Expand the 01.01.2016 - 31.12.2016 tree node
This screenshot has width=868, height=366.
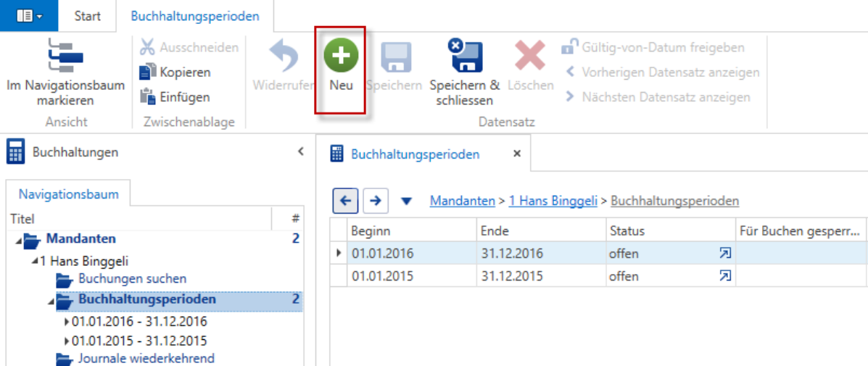point(67,320)
